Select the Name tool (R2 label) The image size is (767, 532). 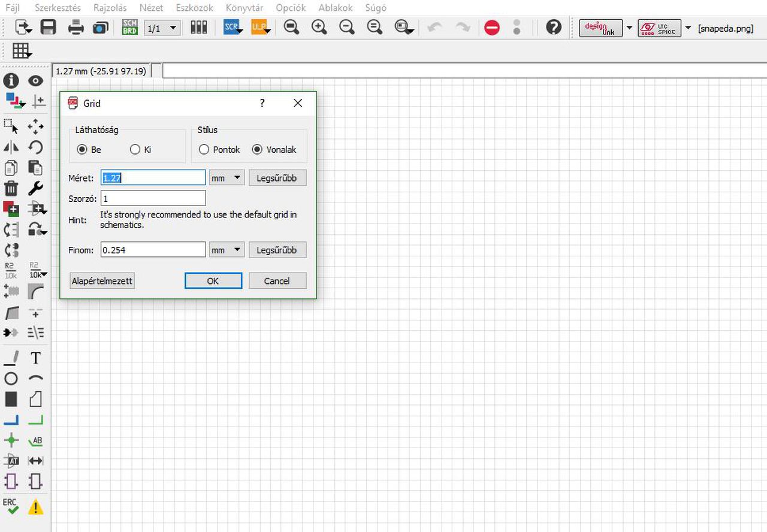[11, 270]
